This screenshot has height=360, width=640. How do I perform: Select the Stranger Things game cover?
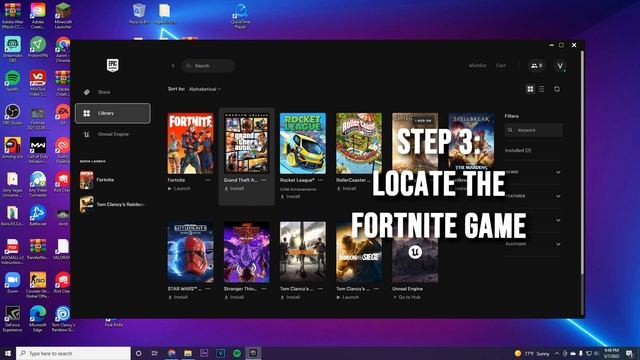[247, 252]
